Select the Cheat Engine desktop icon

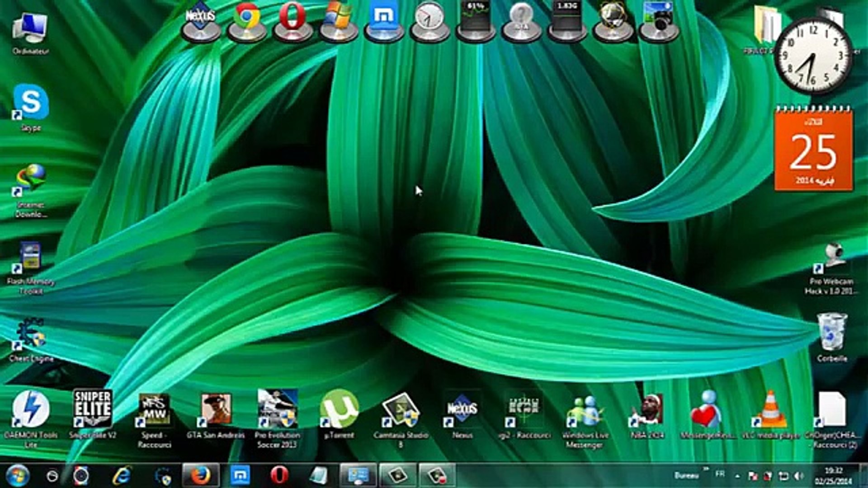click(31, 337)
